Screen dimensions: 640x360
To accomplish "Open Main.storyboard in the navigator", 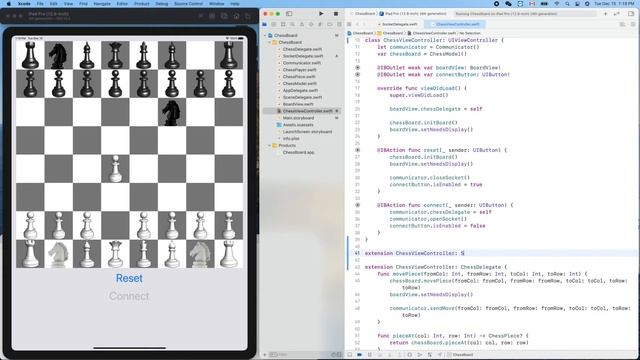I will click(298, 118).
